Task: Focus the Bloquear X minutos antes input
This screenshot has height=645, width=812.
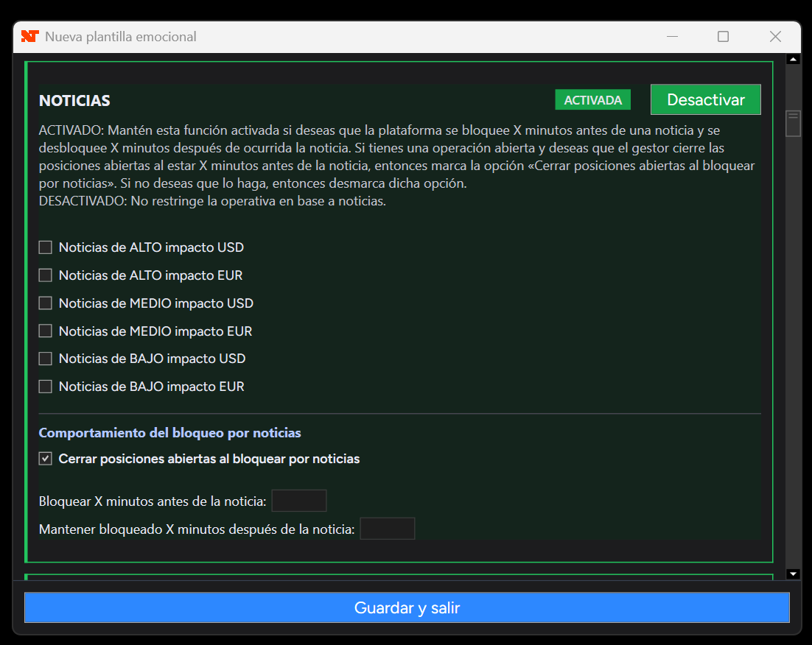Action: (299, 501)
